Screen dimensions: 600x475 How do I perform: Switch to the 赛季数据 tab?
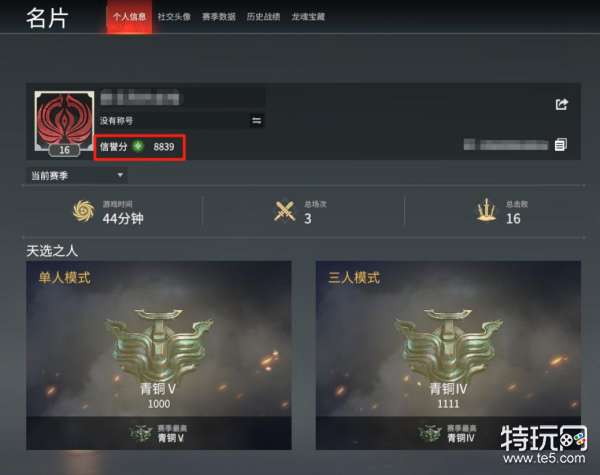pyautogui.click(x=219, y=16)
